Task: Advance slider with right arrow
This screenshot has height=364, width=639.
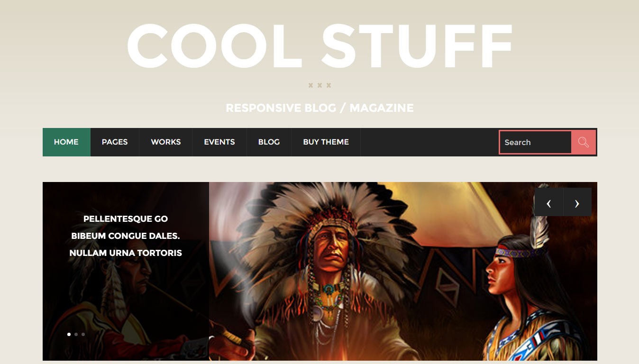Action: (x=577, y=202)
